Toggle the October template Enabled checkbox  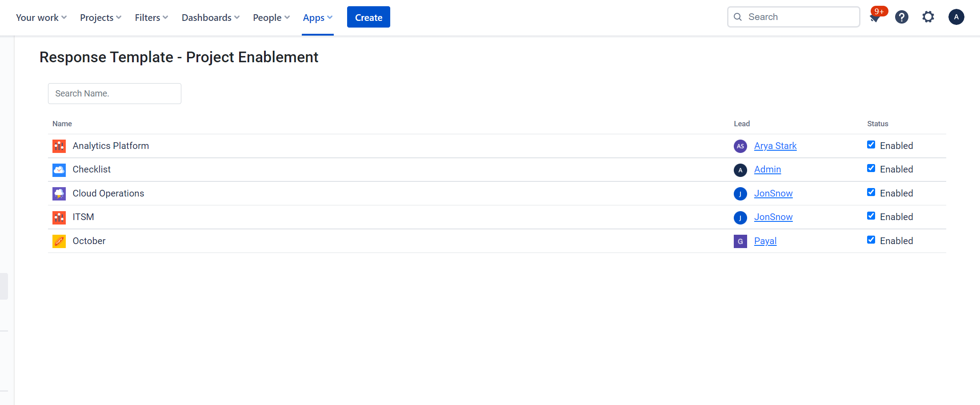pyautogui.click(x=871, y=240)
